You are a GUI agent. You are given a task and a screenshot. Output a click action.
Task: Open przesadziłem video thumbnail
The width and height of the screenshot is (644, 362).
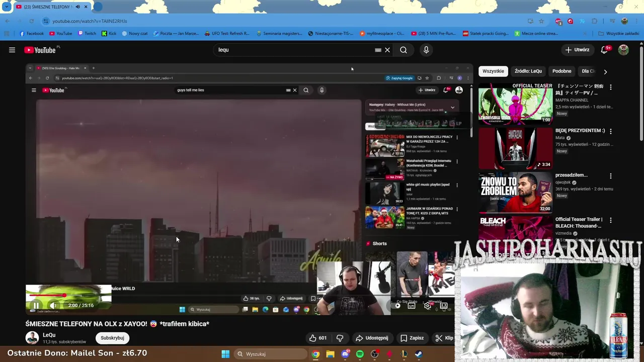pyautogui.click(x=515, y=192)
